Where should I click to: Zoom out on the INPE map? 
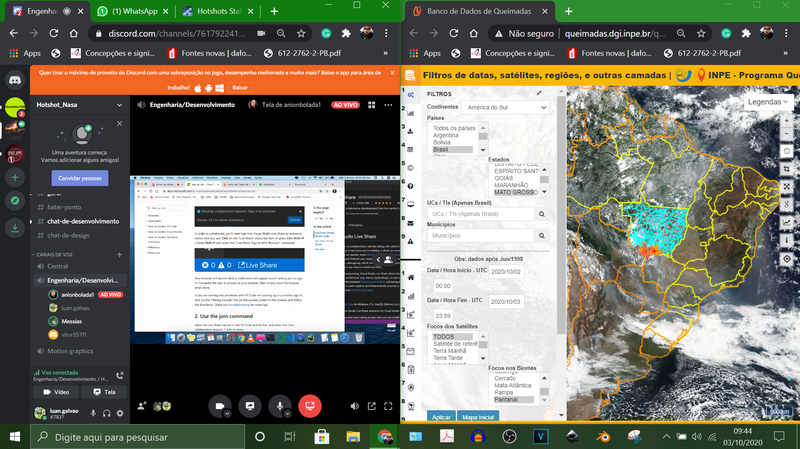[x=786, y=134]
